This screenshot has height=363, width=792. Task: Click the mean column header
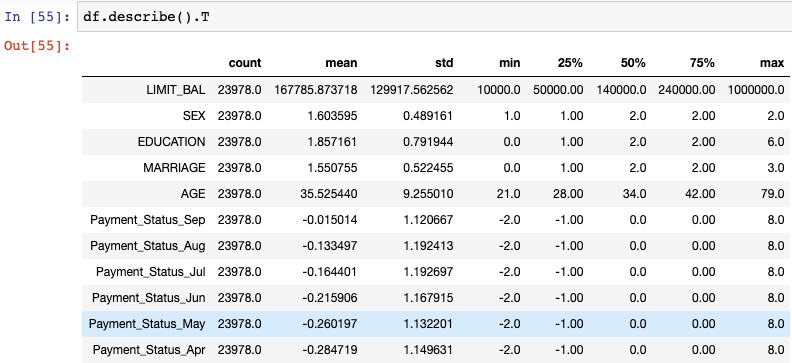(x=341, y=63)
